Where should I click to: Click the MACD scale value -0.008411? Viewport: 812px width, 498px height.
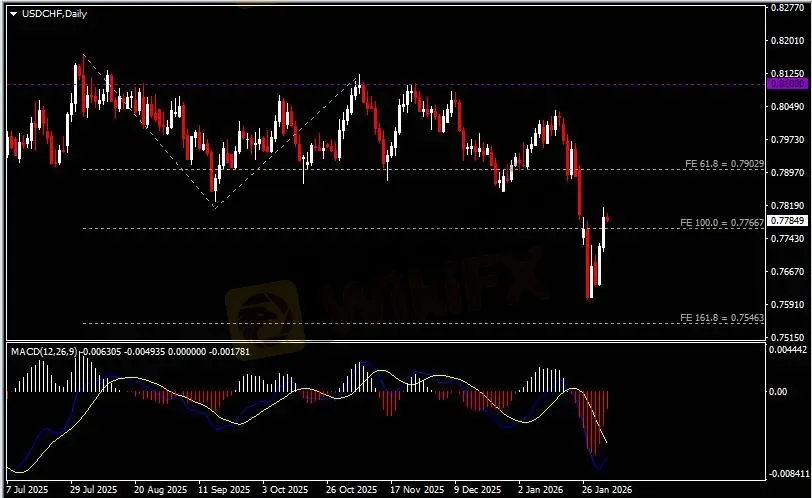pos(789,473)
